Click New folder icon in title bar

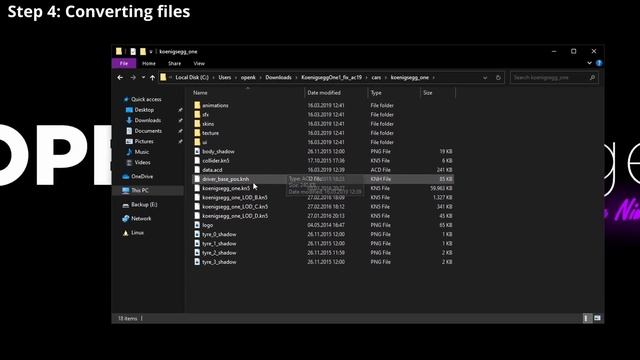pos(142,51)
